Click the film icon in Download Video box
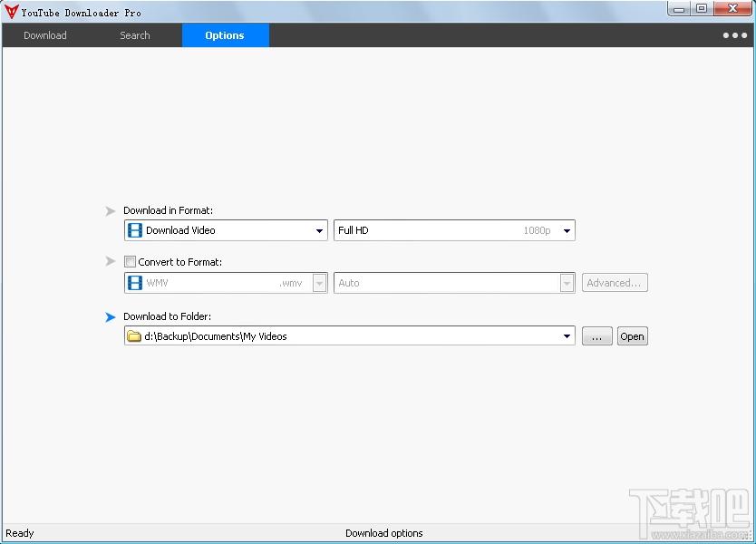 [134, 230]
